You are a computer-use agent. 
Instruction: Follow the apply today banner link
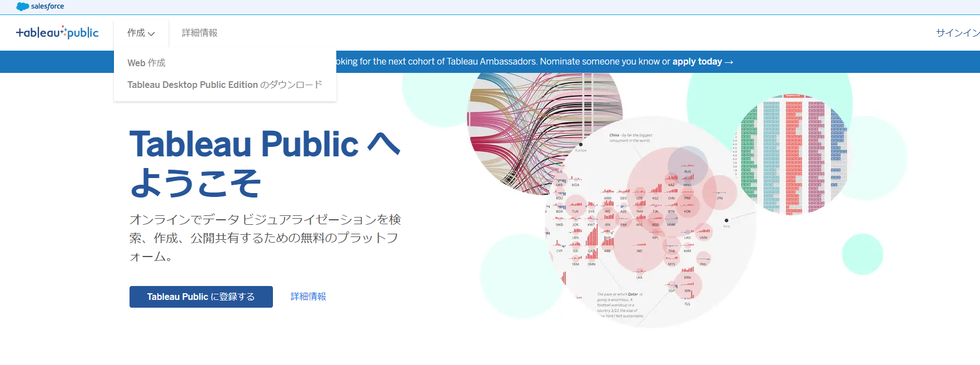pos(703,62)
